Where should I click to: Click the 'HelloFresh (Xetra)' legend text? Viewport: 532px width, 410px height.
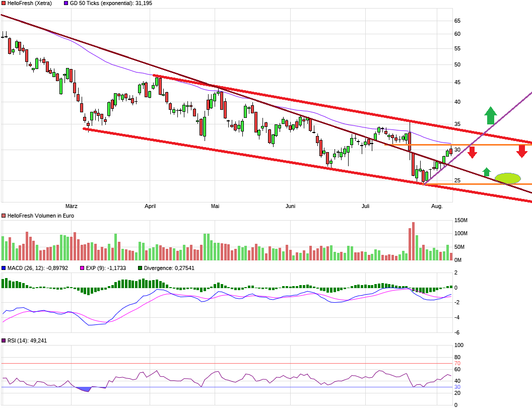coord(30,4)
